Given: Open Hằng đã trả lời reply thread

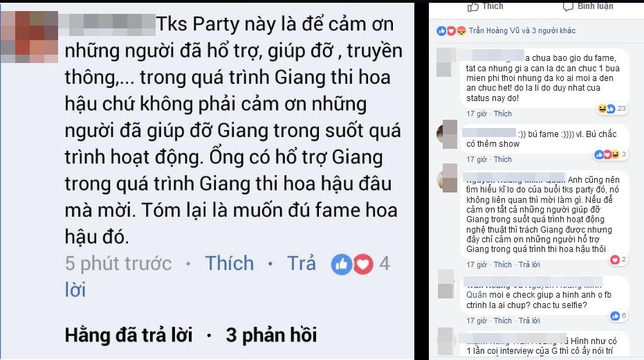Looking at the screenshot, I should click(129, 335).
